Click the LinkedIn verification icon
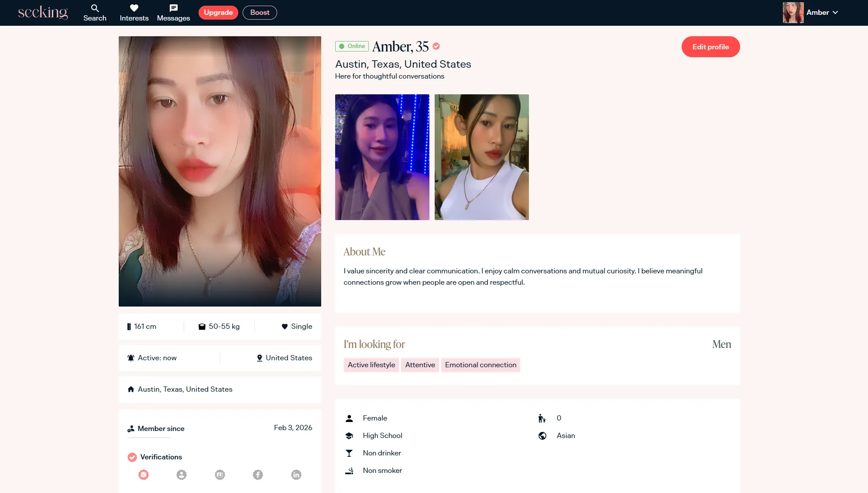The height and width of the screenshot is (493, 868). [x=296, y=475]
